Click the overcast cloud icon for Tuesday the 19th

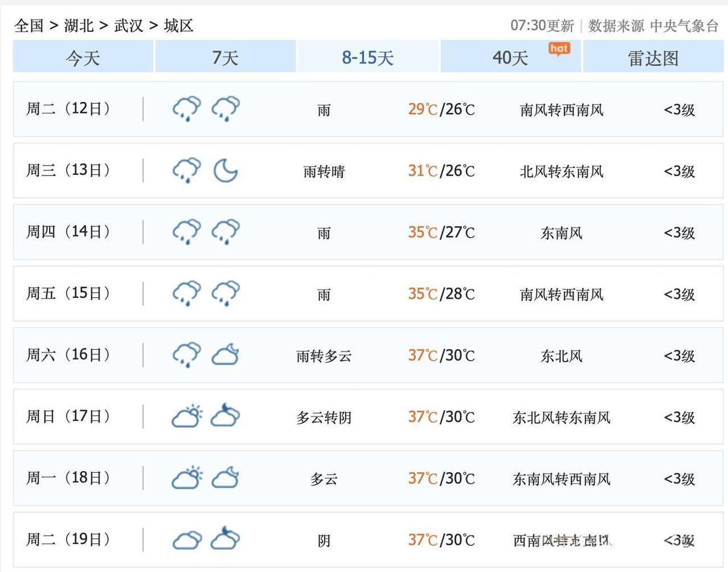pyautogui.click(x=187, y=540)
